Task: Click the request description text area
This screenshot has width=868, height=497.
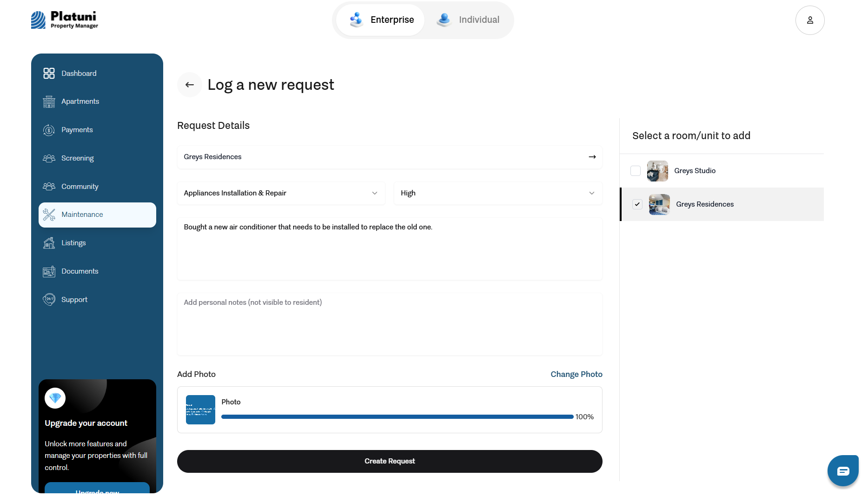Action: pos(390,249)
